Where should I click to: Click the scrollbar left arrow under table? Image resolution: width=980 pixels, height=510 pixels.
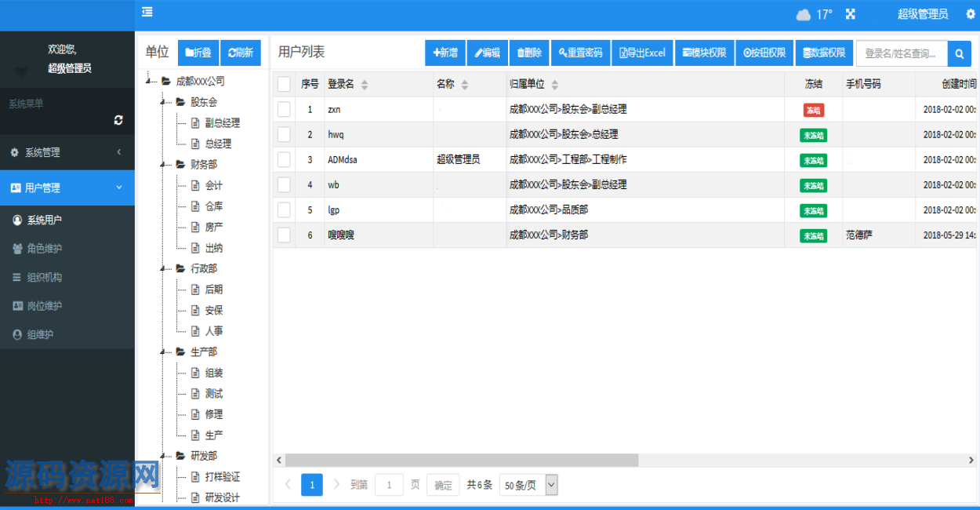pos(278,461)
